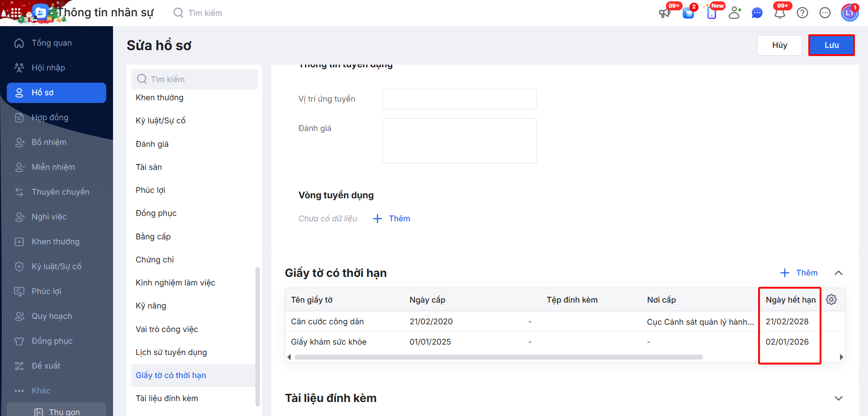Open the shopping cart icon
The image size is (868, 416).
[x=688, y=13]
